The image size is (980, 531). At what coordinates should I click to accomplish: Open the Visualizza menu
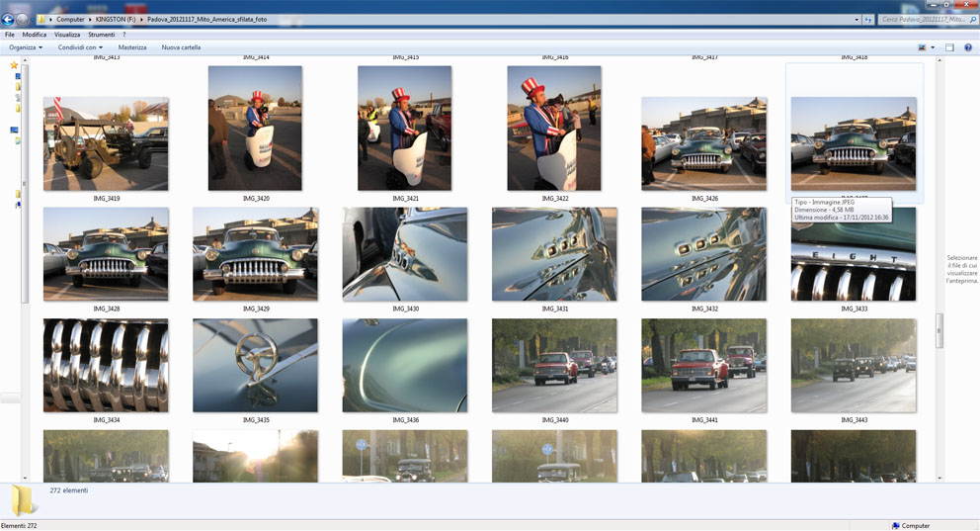point(67,35)
